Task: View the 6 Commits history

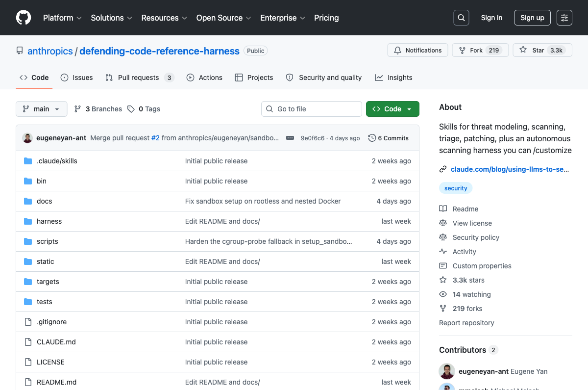Action: click(389, 138)
